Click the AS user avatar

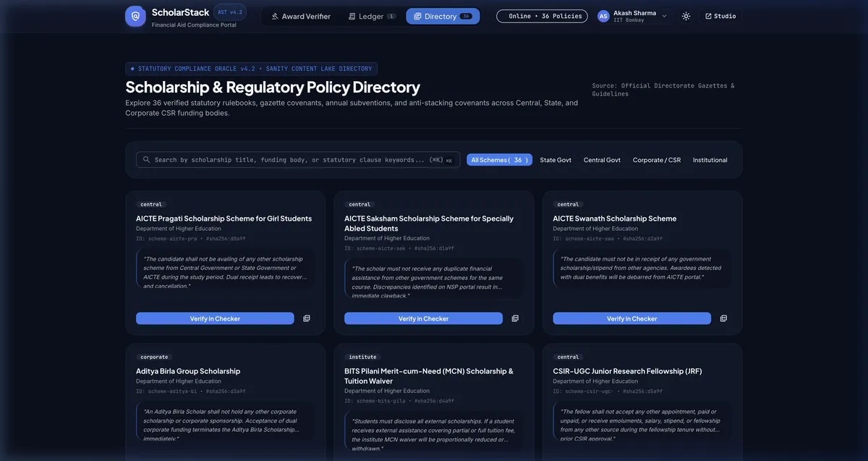(603, 16)
